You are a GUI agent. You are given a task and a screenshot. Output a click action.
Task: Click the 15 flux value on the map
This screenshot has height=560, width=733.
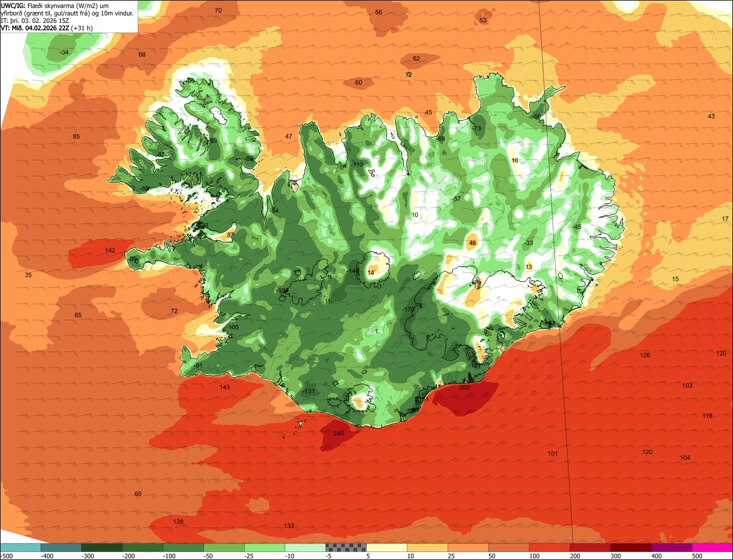(x=676, y=279)
